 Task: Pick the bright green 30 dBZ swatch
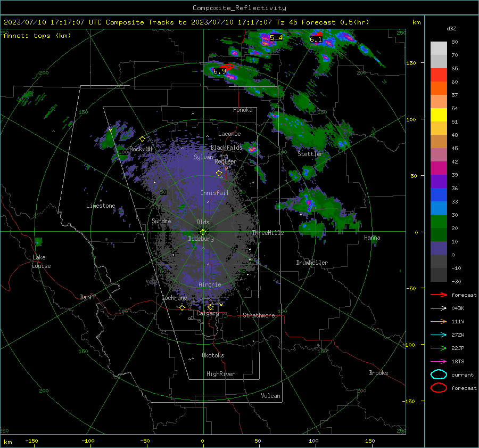[439, 221]
